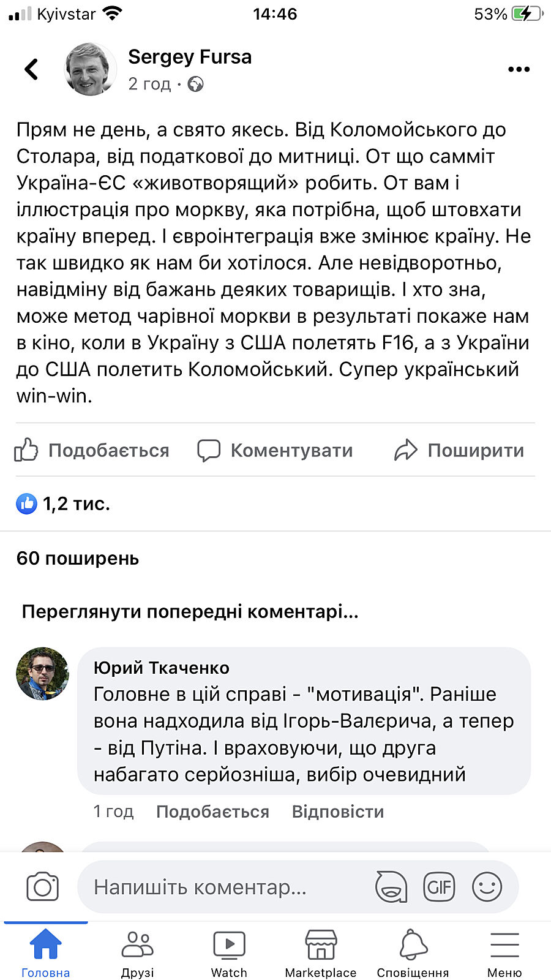The width and height of the screenshot is (551, 980).
Task: Focus the Напишіть коментар input field
Action: 220,887
